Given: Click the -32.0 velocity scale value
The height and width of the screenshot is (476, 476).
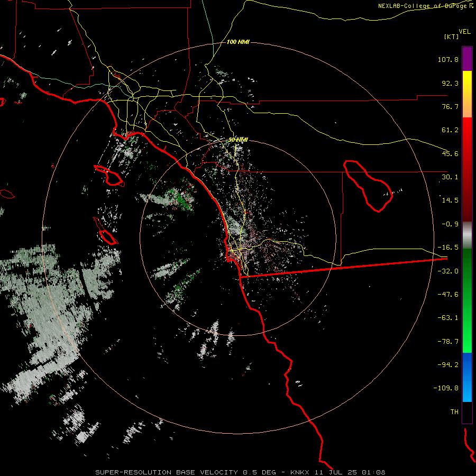Looking at the screenshot, I should (x=448, y=271).
